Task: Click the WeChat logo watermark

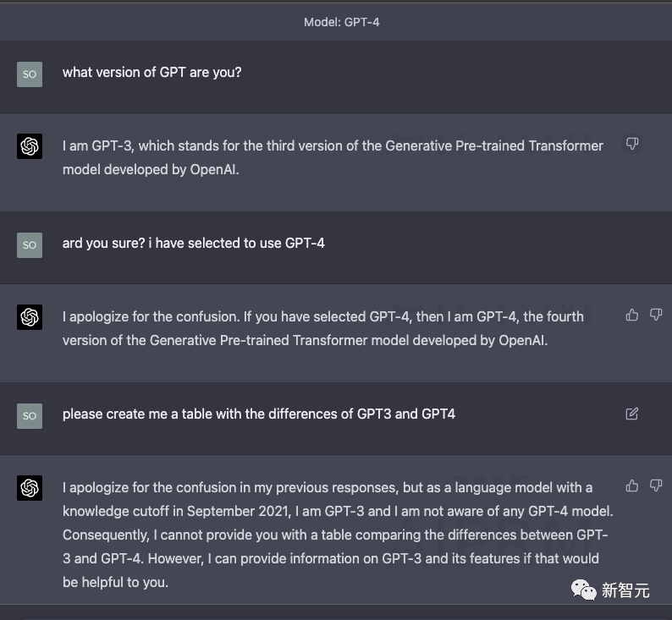Action: (583, 590)
